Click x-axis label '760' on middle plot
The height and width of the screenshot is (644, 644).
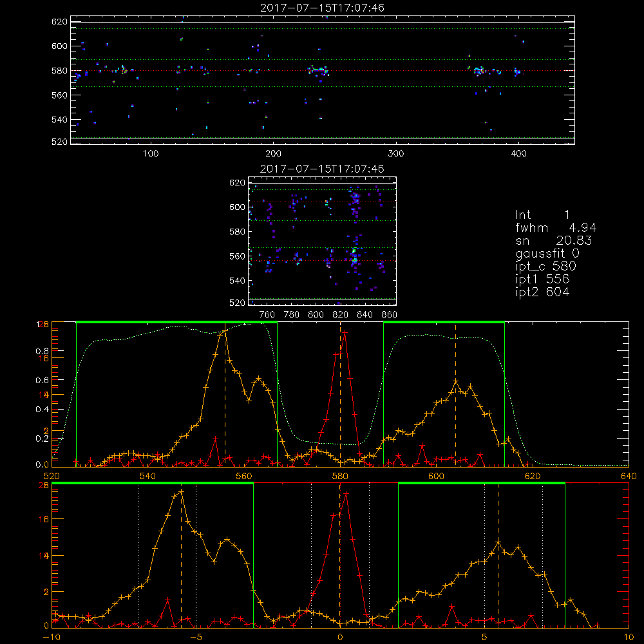267,315
